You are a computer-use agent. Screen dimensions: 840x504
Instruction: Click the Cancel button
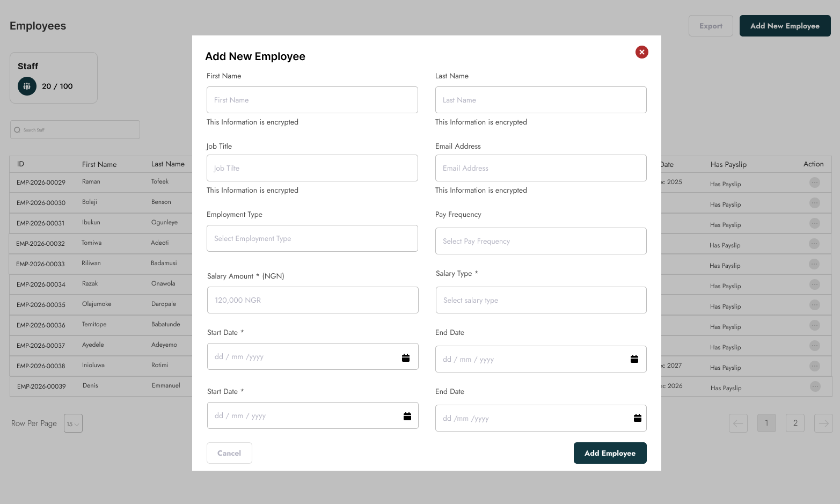coord(229,453)
